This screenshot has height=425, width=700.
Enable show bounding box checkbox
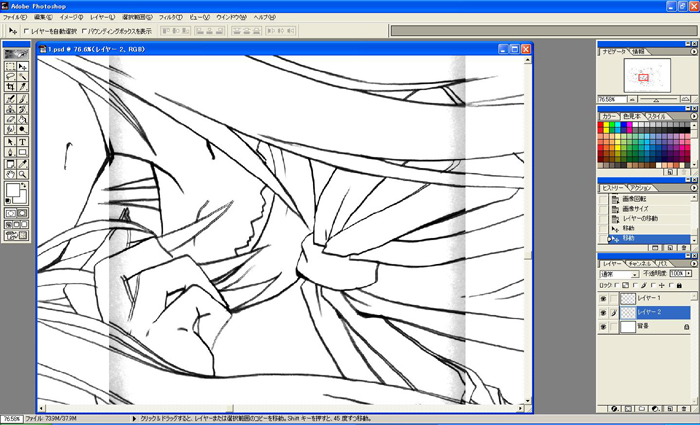coord(84,31)
